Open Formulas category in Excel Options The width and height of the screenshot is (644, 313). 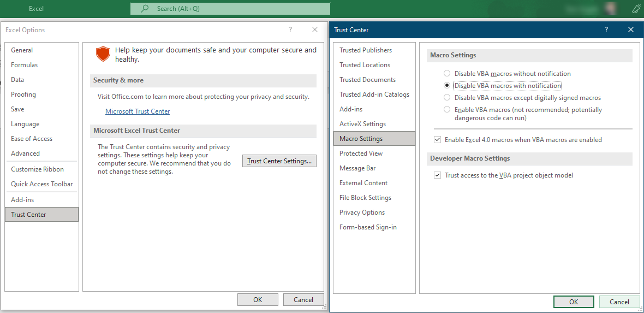(x=41, y=65)
